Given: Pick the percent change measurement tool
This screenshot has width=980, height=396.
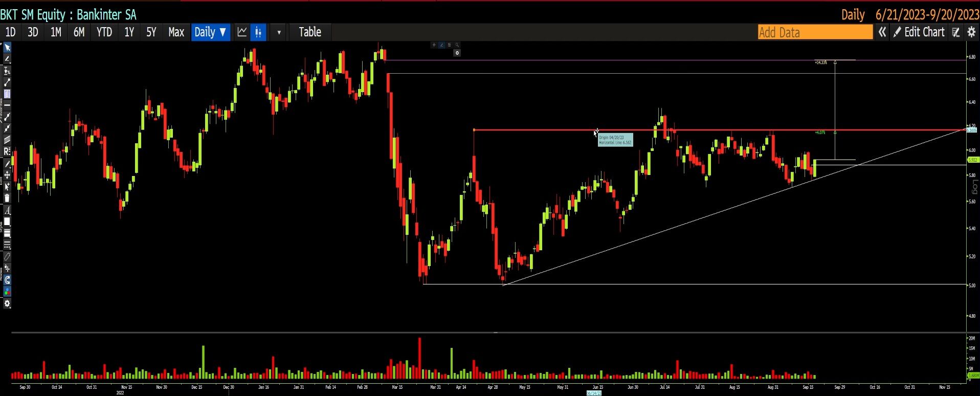Looking at the screenshot, I should coord(7,71).
